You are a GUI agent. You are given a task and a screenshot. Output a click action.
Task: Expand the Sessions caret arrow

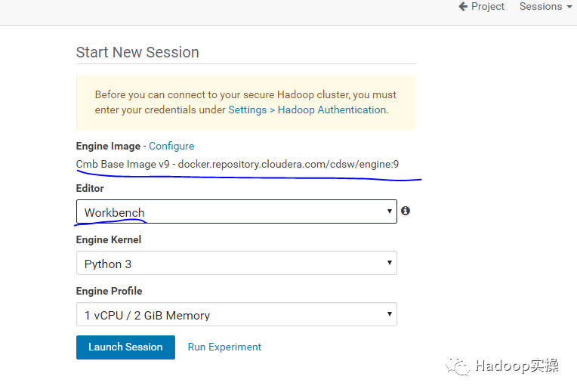point(569,7)
